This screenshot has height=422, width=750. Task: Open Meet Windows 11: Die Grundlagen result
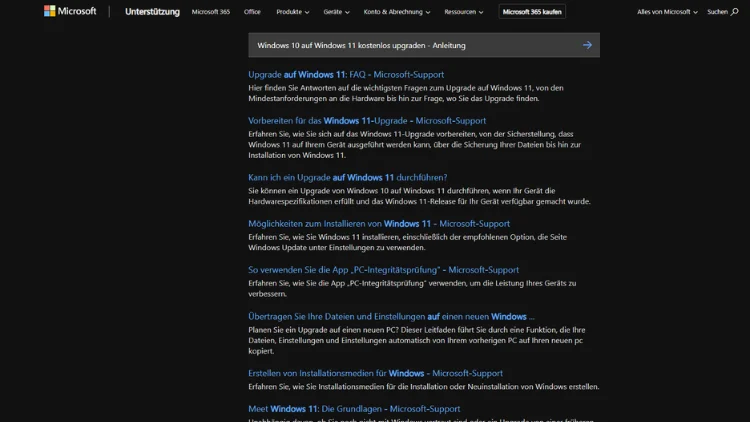point(354,409)
